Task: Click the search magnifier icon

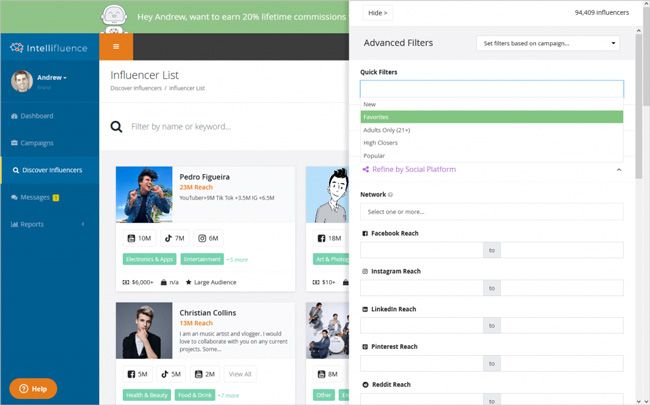Action: pyautogui.click(x=116, y=127)
